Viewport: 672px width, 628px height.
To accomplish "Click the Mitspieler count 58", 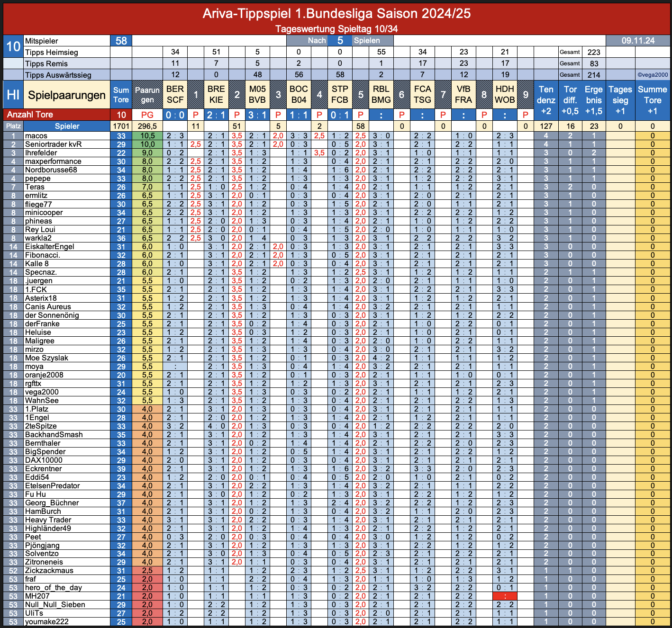I will click(121, 41).
